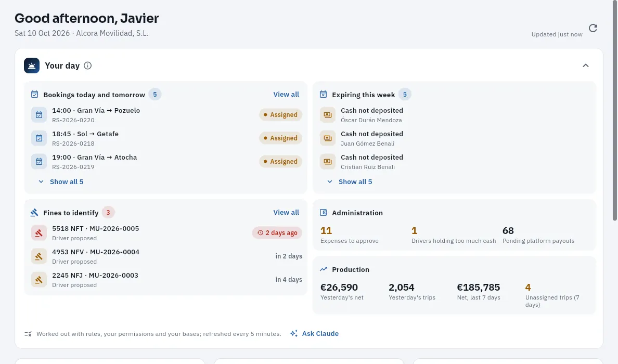Click the bookings count badge 5
Screen dimensions: 618x364
(x=155, y=95)
